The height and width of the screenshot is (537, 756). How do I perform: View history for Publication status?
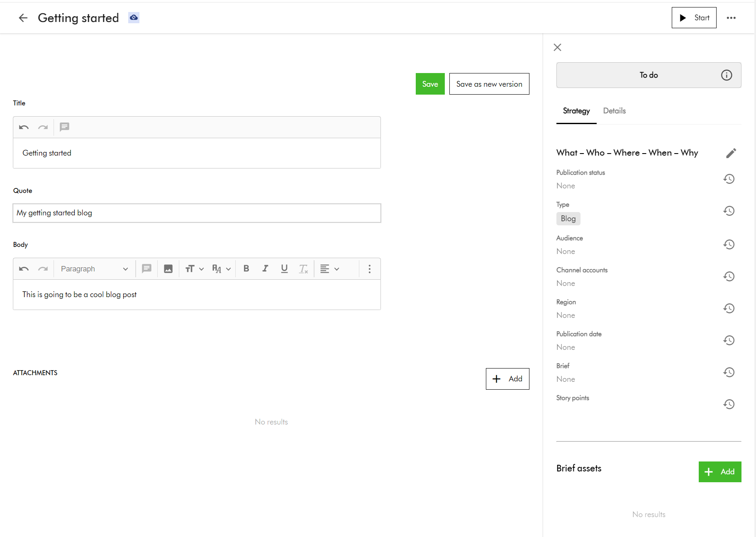point(729,179)
